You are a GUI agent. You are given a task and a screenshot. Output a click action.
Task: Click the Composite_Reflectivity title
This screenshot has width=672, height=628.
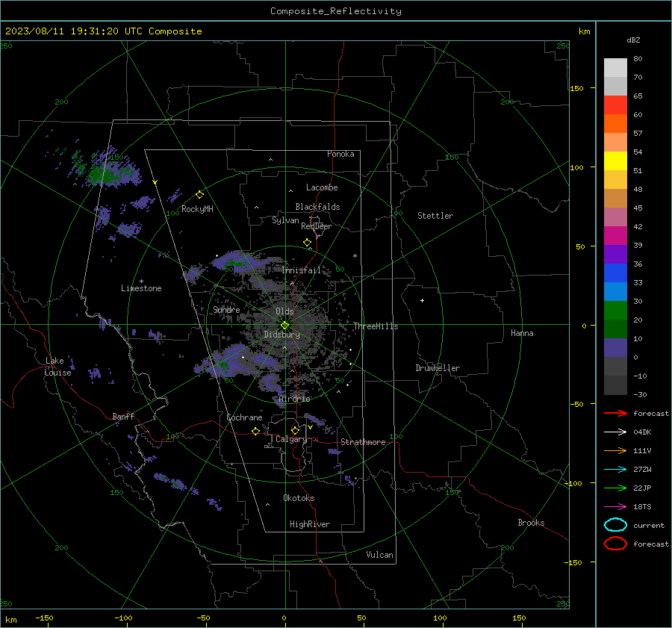[x=336, y=11]
